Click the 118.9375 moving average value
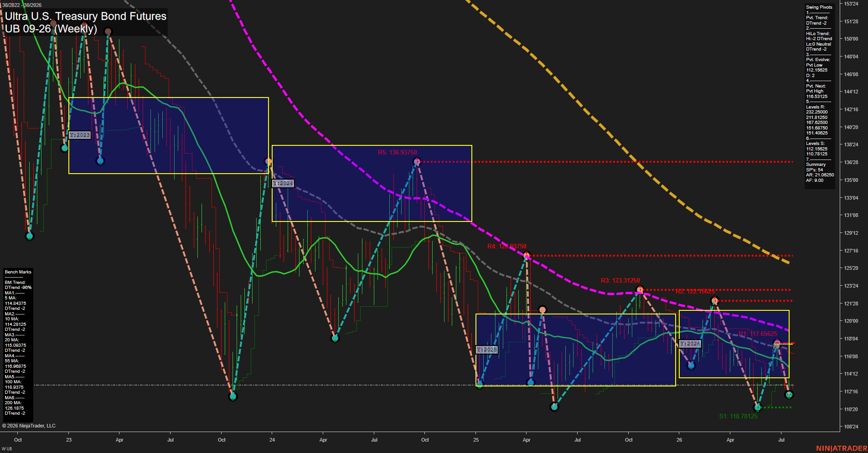Viewport: 868px width, 453px height. [x=14, y=387]
